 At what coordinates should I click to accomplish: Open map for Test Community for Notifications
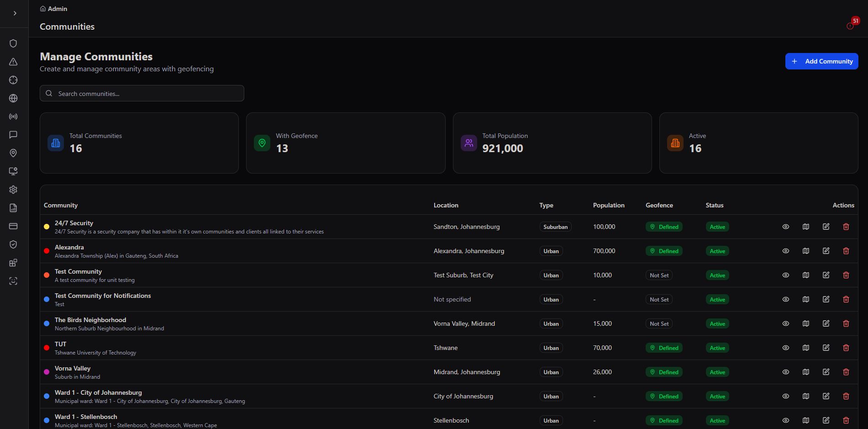point(806,299)
